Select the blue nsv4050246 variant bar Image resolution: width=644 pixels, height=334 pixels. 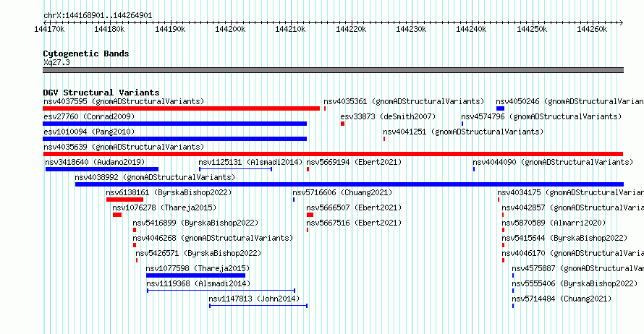(500, 108)
